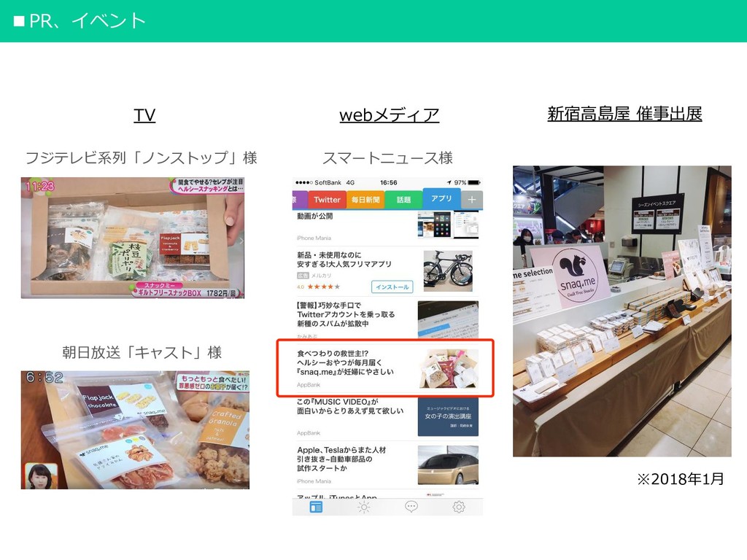Open the MUSIC VIDEO article from AppBank
This screenshot has height=560, width=747.
coord(387,418)
